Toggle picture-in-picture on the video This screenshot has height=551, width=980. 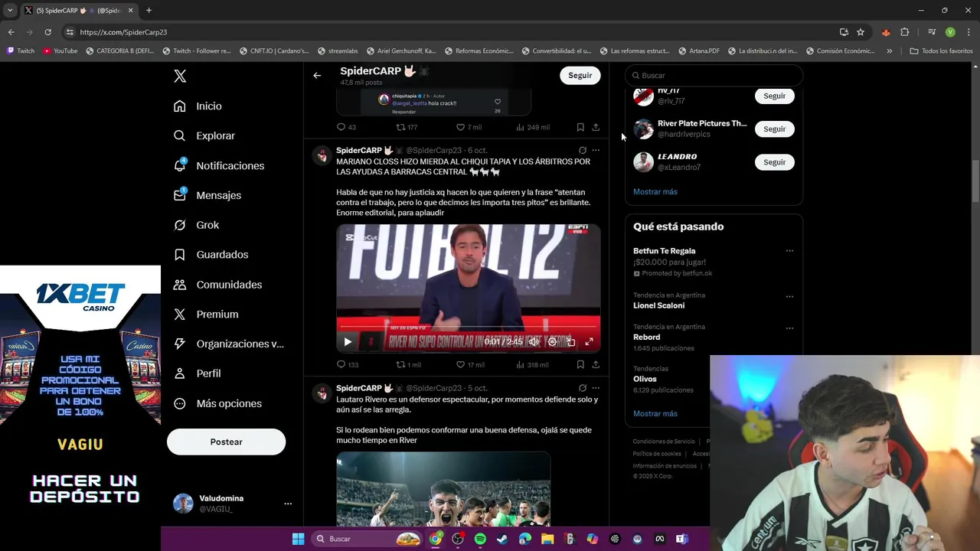pyautogui.click(x=570, y=342)
